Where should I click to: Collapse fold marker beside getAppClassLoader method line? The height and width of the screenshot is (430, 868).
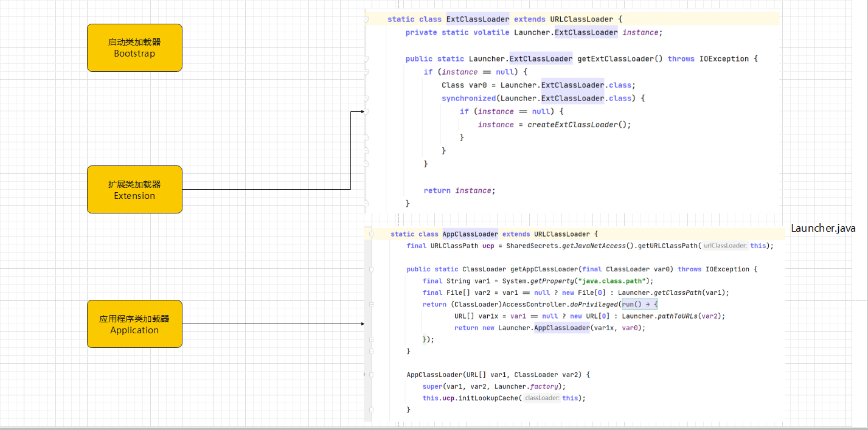click(x=371, y=269)
